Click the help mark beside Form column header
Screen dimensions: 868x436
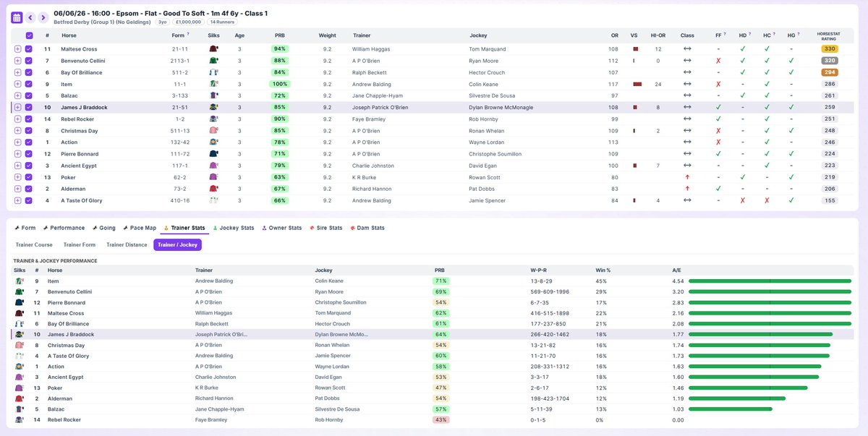coord(188,34)
